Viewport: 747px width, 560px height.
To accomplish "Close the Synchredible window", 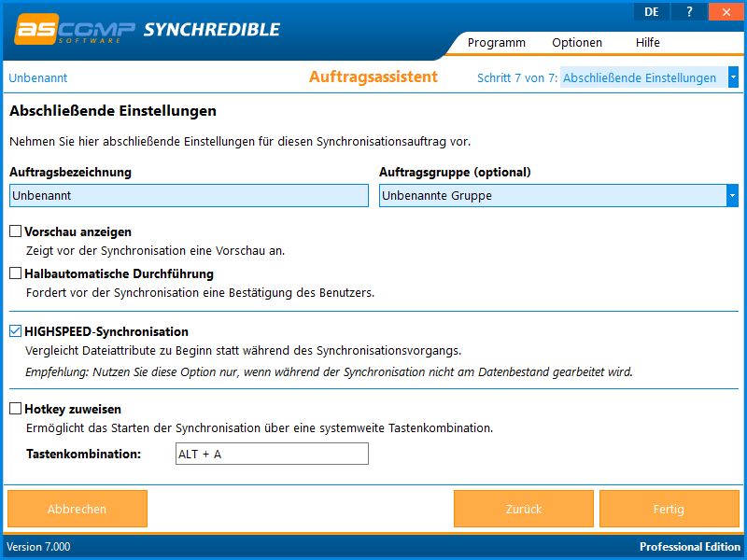I will point(726,12).
